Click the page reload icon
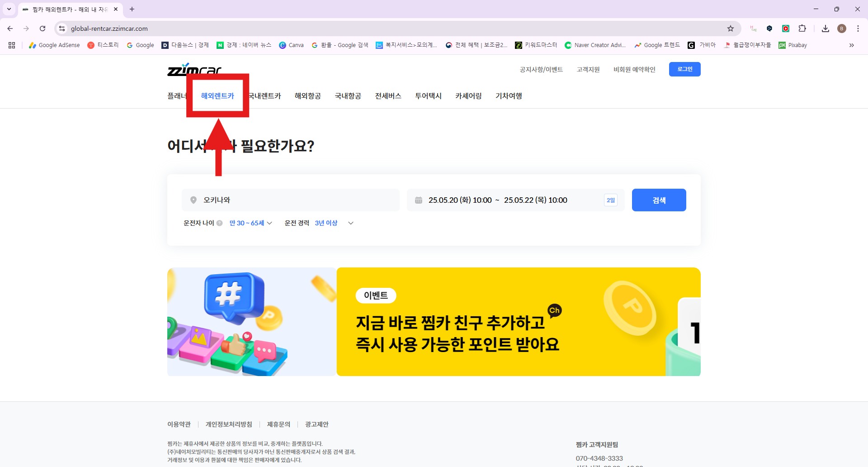868x467 pixels. 42,28
